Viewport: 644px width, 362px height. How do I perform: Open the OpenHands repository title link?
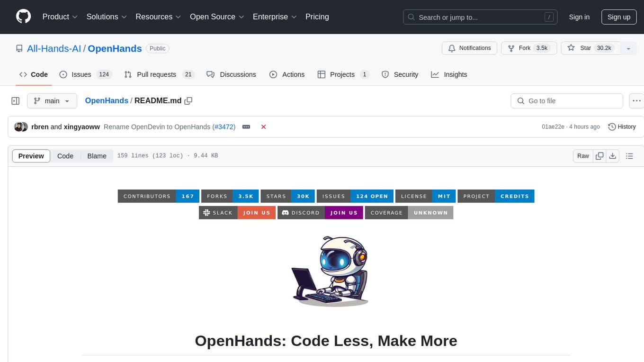coord(115,48)
